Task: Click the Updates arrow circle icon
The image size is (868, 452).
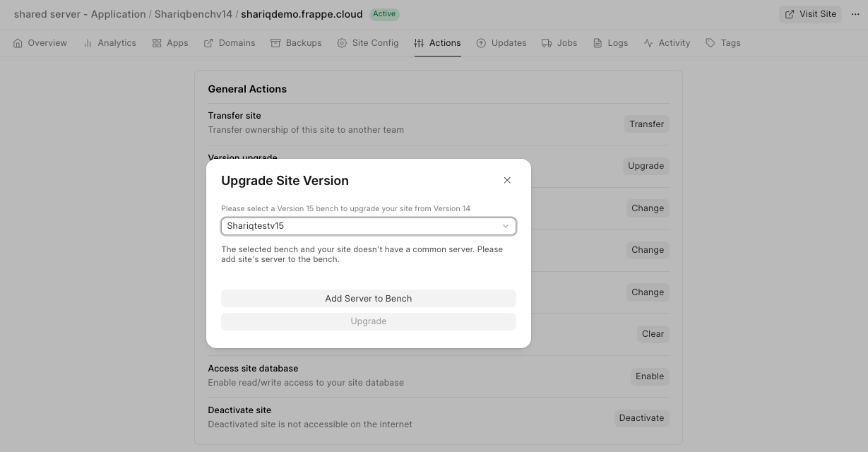Action: (481, 43)
